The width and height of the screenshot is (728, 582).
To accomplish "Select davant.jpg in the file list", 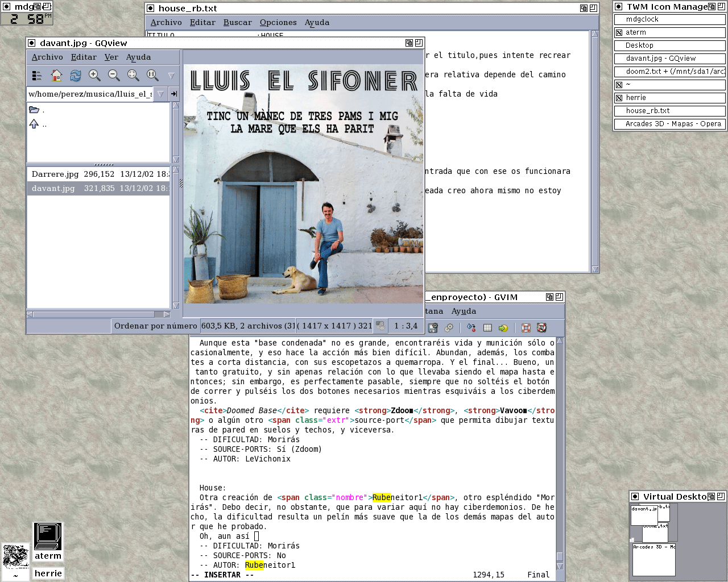I will (98, 188).
